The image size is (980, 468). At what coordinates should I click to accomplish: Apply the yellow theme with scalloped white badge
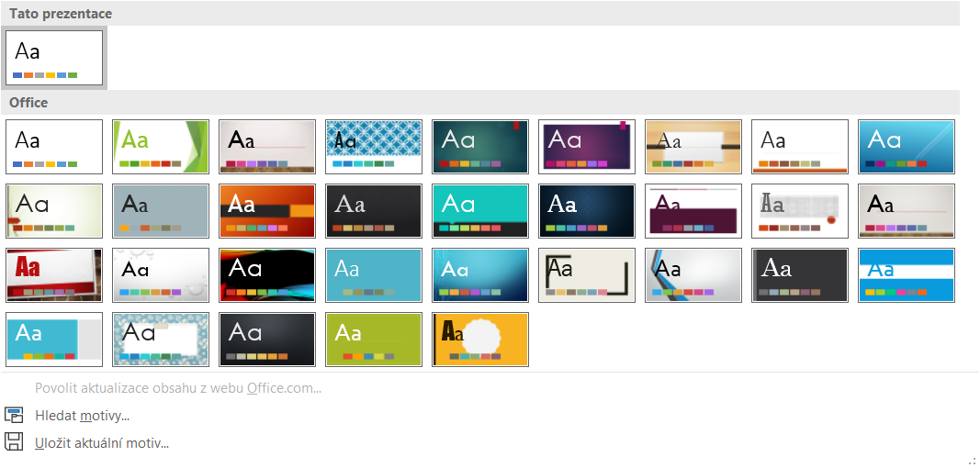(480, 340)
